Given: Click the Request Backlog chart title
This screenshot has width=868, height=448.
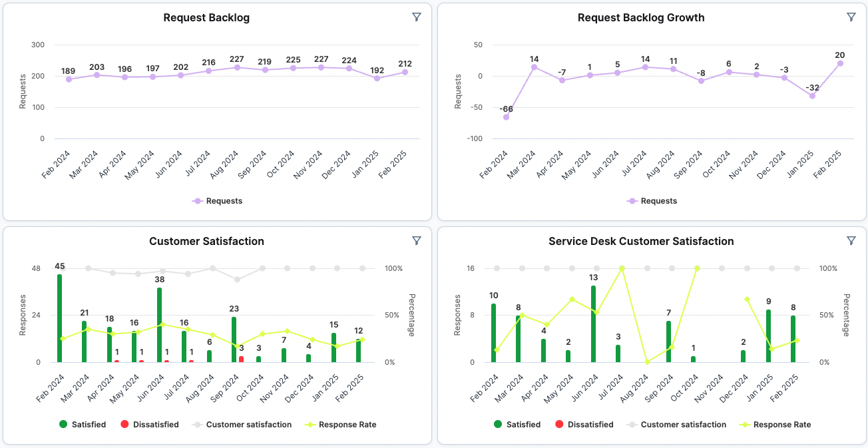Looking at the screenshot, I should point(206,18).
